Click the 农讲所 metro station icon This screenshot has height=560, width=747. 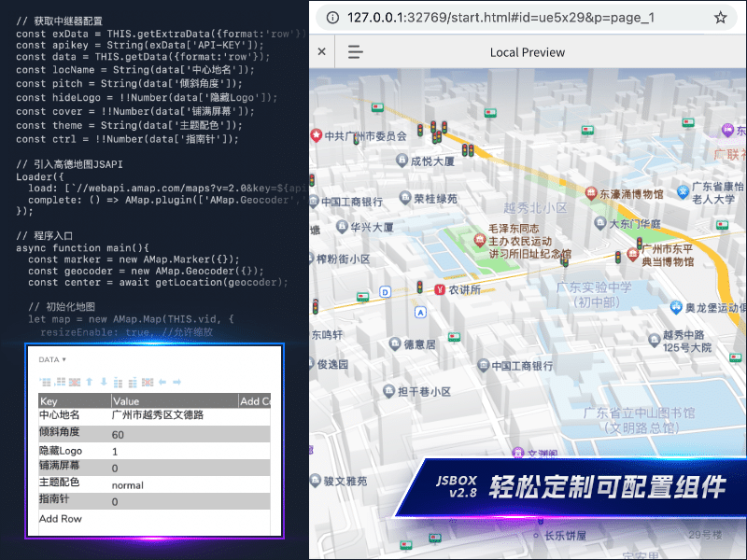tap(440, 289)
